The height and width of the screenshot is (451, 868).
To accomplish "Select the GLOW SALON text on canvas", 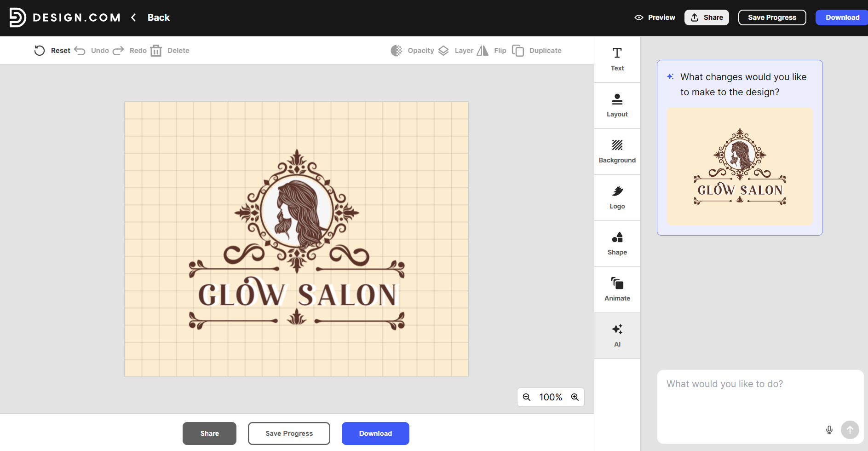I will [x=297, y=293].
